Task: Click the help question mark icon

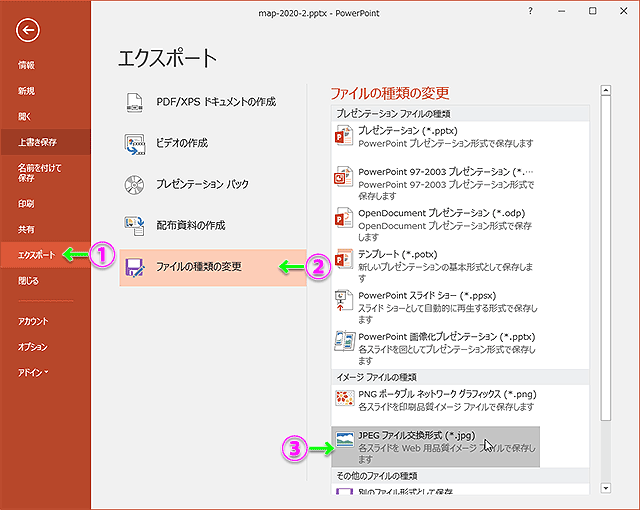Action: point(530,11)
